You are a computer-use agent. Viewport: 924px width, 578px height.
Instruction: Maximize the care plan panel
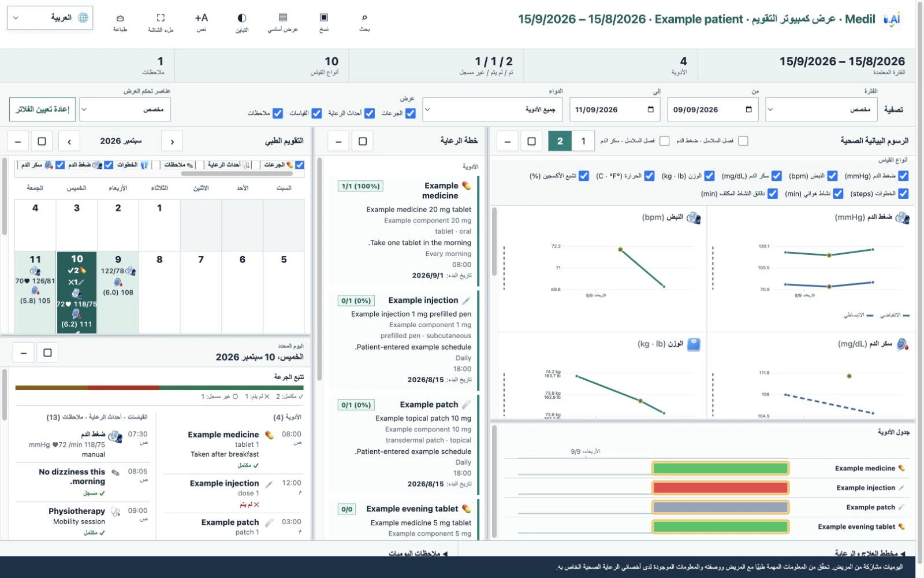click(x=362, y=141)
